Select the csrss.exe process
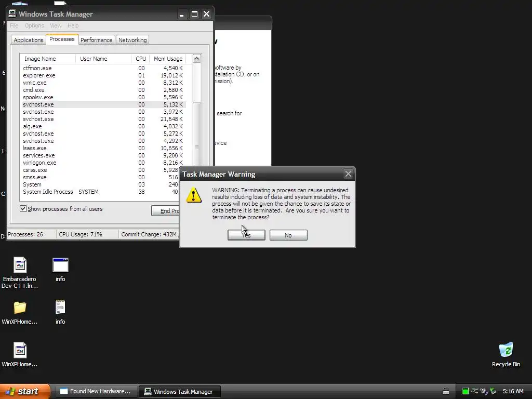The image size is (532, 399). pos(100,170)
